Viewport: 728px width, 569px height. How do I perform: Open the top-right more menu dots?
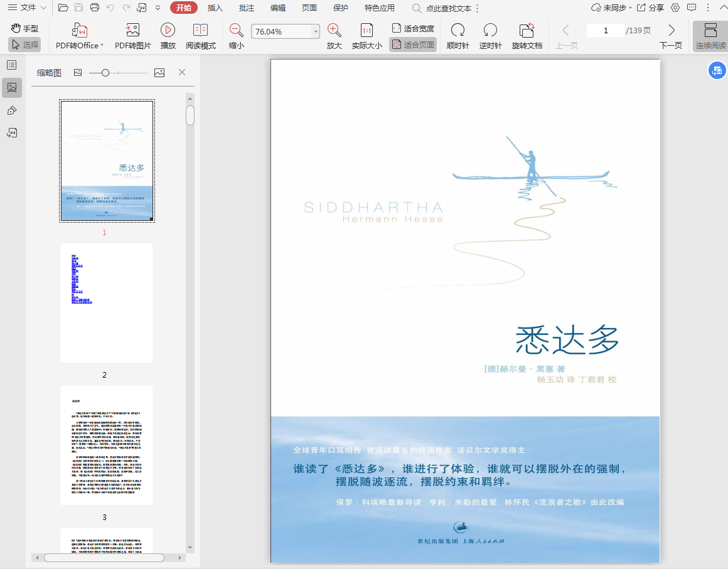(707, 8)
